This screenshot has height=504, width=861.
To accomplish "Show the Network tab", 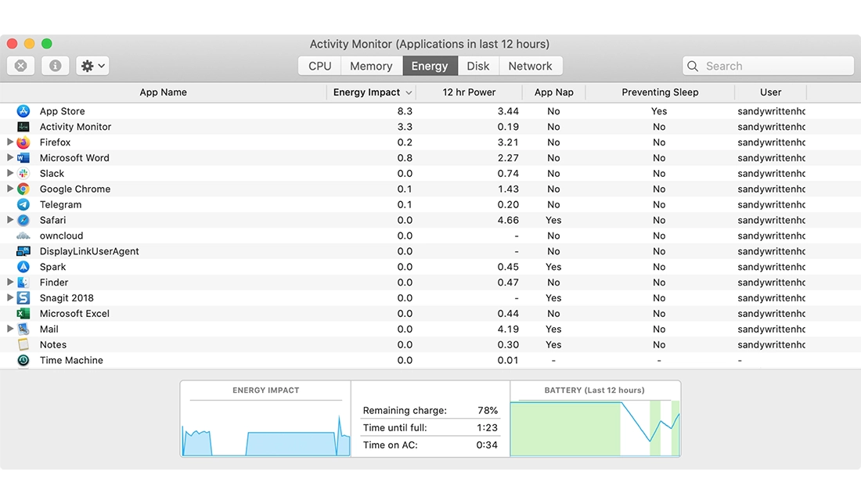I will (x=530, y=67).
